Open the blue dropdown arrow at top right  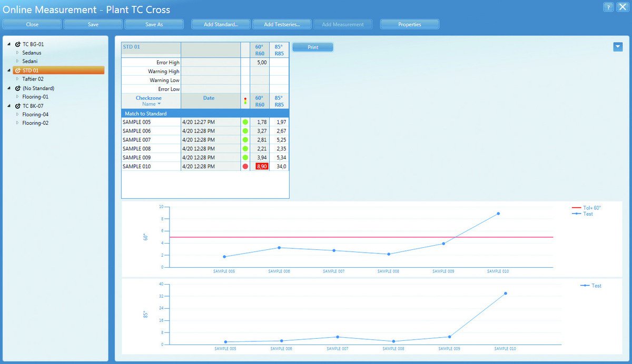(618, 47)
